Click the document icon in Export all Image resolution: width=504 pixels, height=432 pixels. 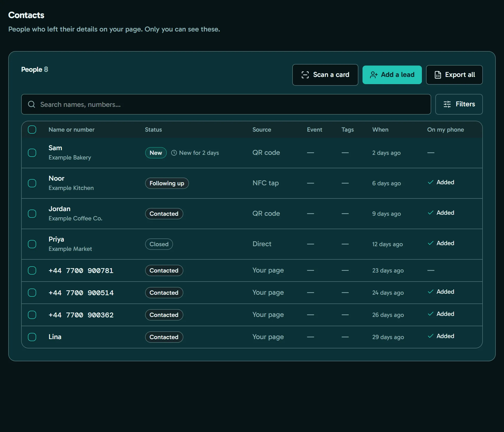pyautogui.click(x=438, y=75)
